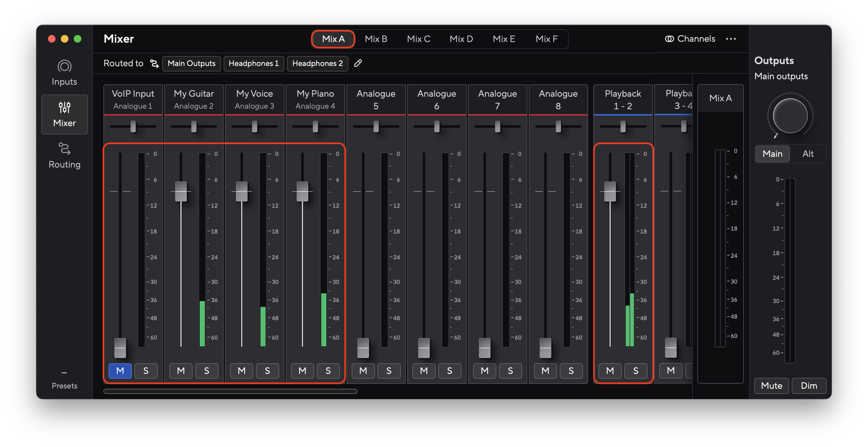Click the My Piano volume fader handle

point(302,191)
